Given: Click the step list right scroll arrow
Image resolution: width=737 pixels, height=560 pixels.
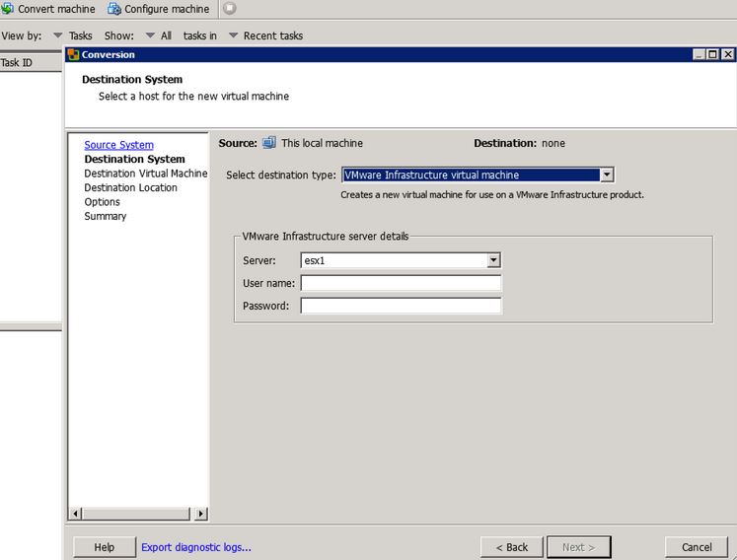Looking at the screenshot, I should (x=200, y=514).
